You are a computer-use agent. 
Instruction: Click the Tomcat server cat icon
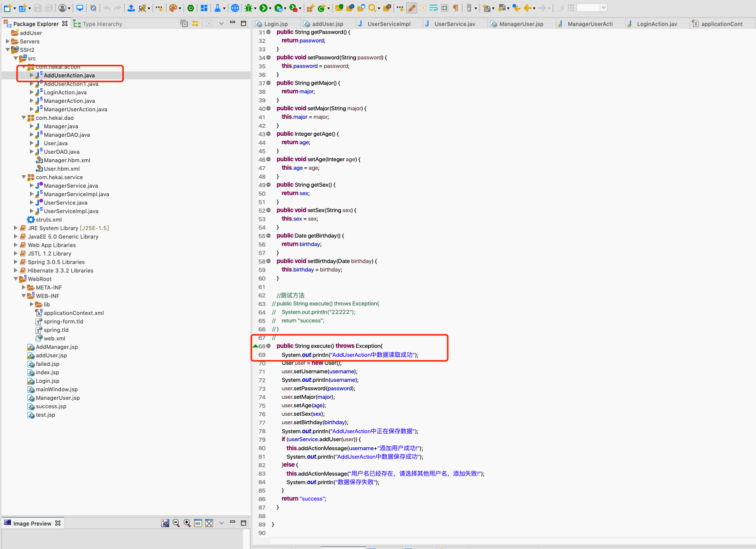[142, 7]
